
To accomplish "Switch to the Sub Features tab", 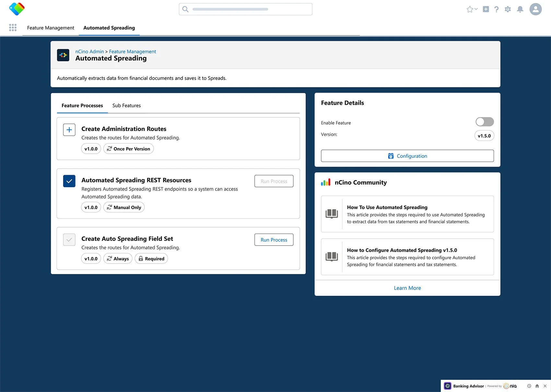I will pyautogui.click(x=126, y=106).
